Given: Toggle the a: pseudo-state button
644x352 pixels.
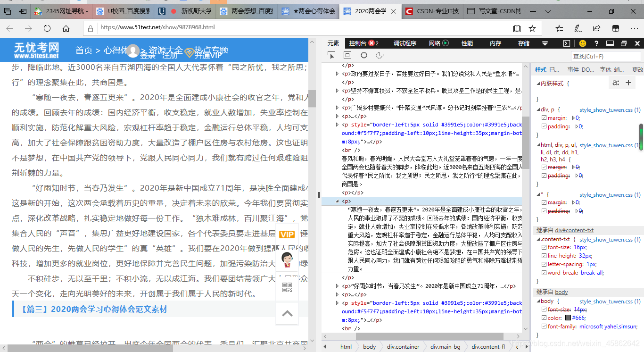Looking at the screenshot, I should [x=615, y=83].
